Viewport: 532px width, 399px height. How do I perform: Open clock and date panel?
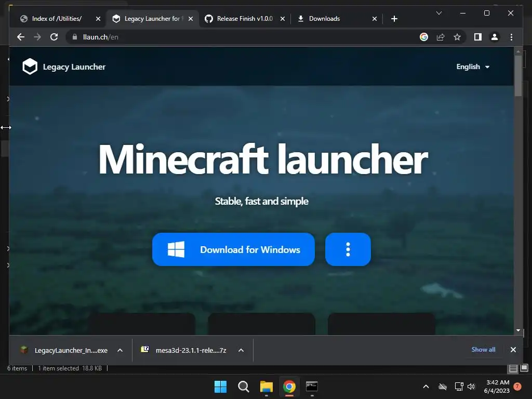tap(497, 387)
